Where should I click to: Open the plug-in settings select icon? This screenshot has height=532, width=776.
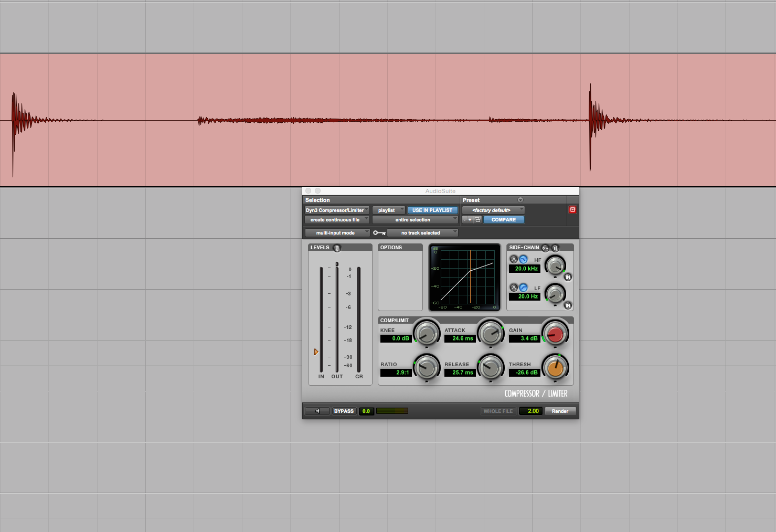(477, 220)
